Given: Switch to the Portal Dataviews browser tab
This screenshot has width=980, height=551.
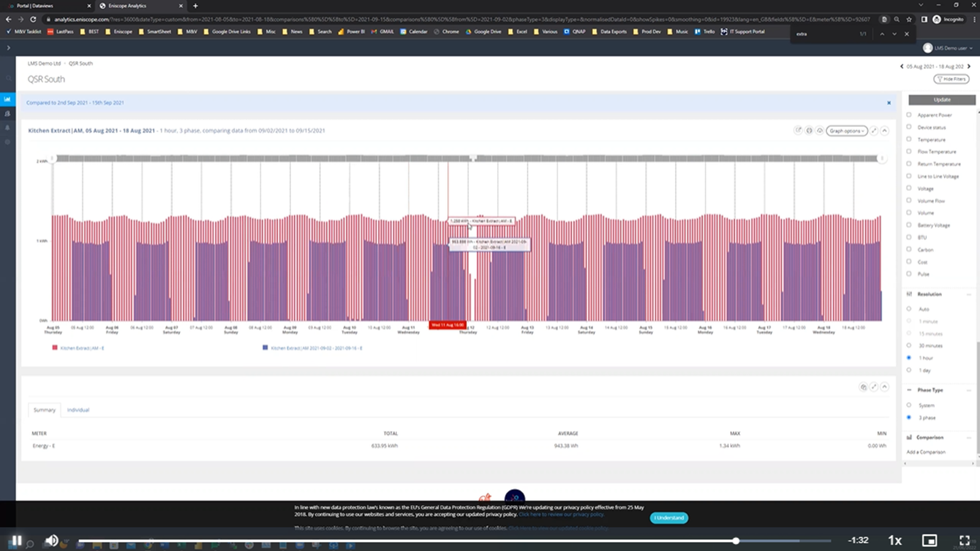Looking at the screenshot, I should 49,6.
